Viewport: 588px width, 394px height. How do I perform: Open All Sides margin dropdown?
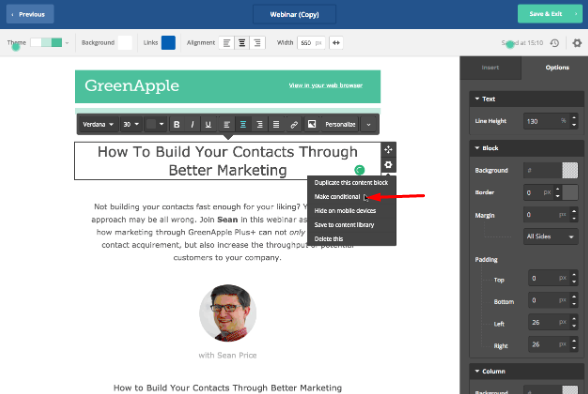[x=550, y=237]
